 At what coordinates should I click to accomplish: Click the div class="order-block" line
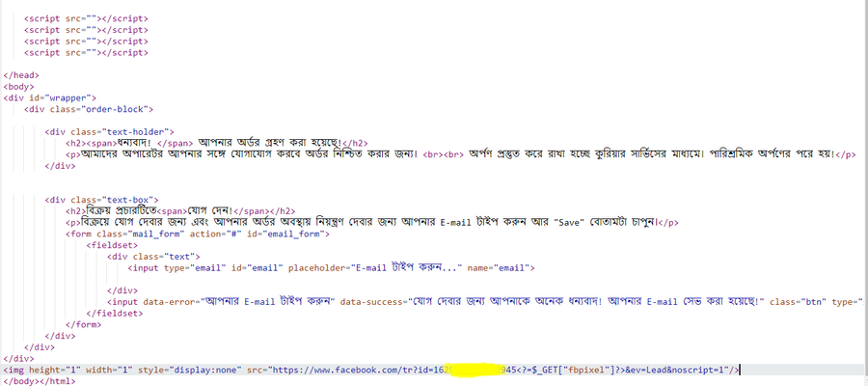click(x=89, y=109)
